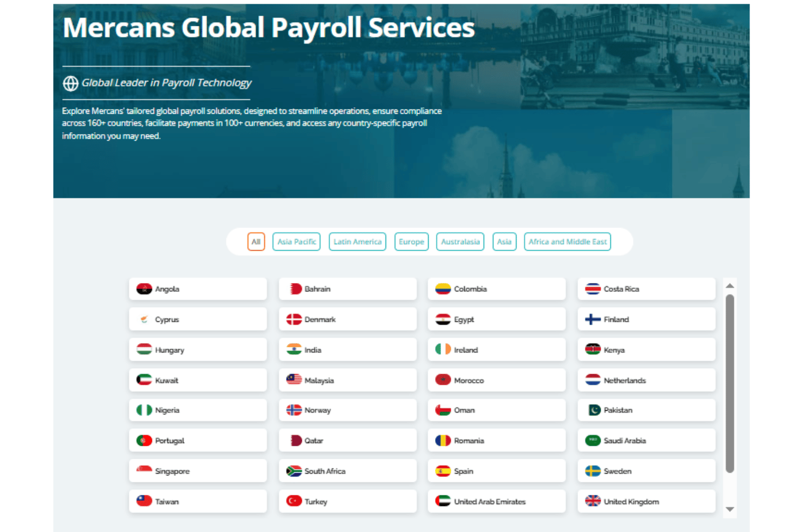This screenshot has width=798, height=532.
Task: Click the Oman flag icon
Action: (443, 410)
